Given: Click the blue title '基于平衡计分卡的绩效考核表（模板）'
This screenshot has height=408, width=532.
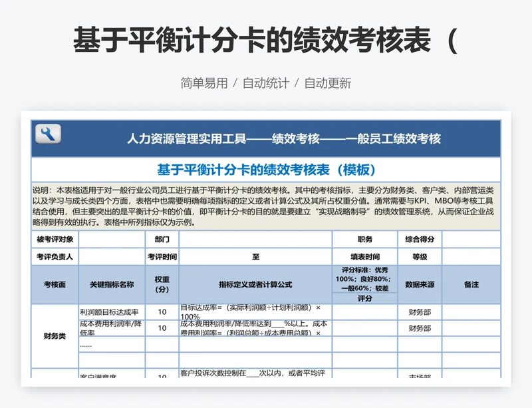Looking at the screenshot, I should tap(266, 170).
